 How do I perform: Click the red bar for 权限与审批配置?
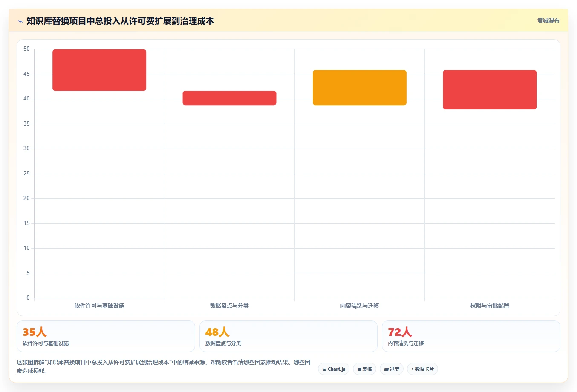(x=490, y=90)
